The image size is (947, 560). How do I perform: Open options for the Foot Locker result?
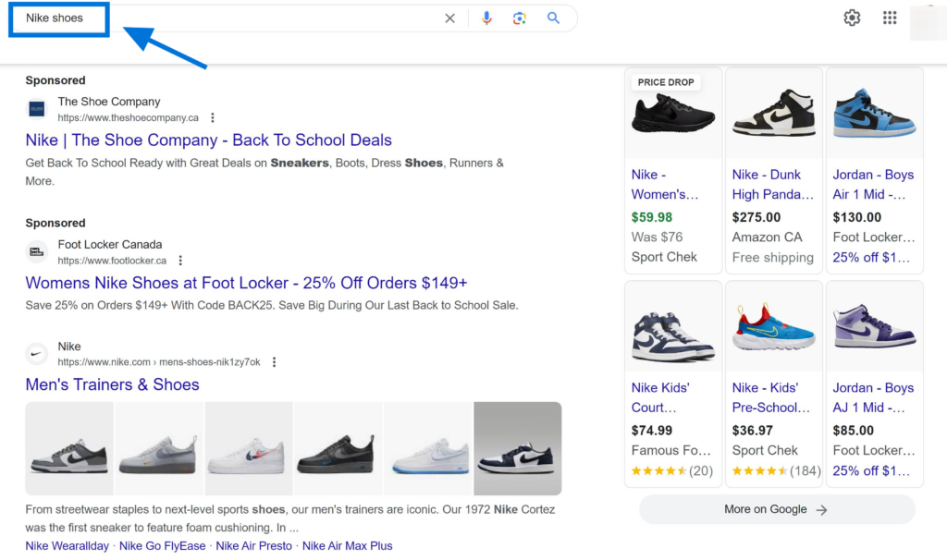click(180, 260)
